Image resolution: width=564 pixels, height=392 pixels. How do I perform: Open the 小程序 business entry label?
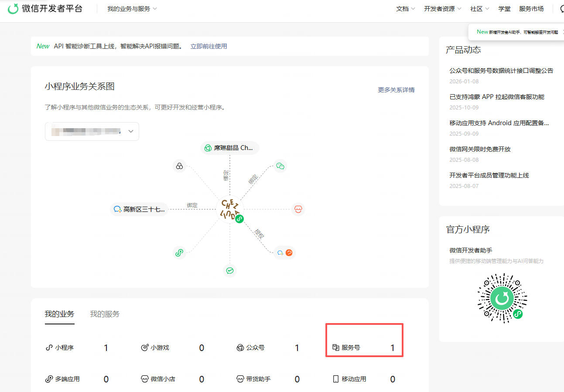tap(65, 348)
